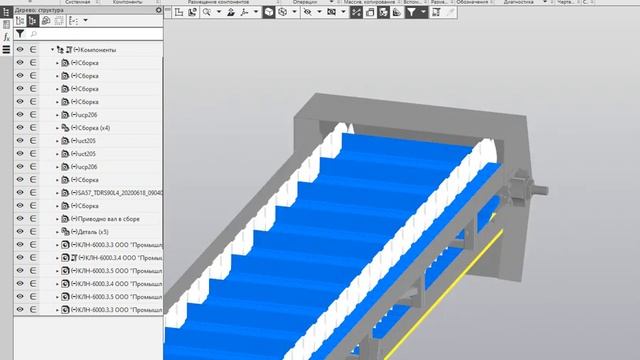Select the active structure view icon in tree toolbar

click(x=33, y=20)
